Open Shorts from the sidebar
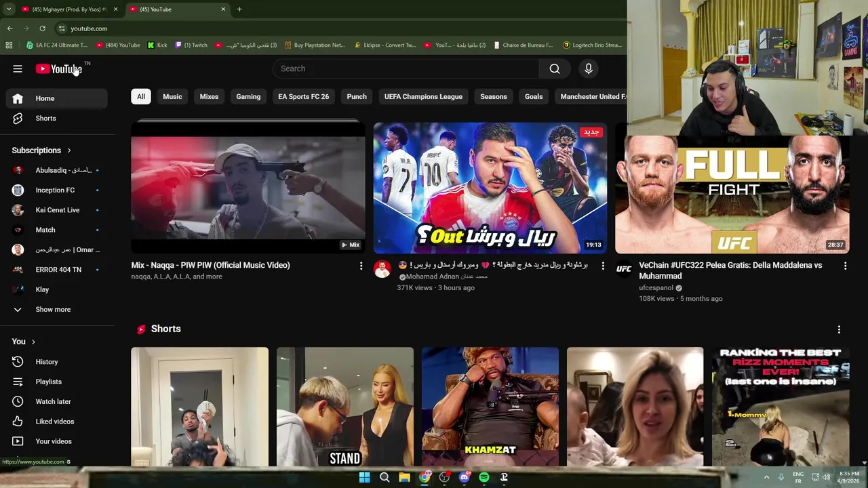Viewport: 868px width, 488px height. (x=57, y=118)
